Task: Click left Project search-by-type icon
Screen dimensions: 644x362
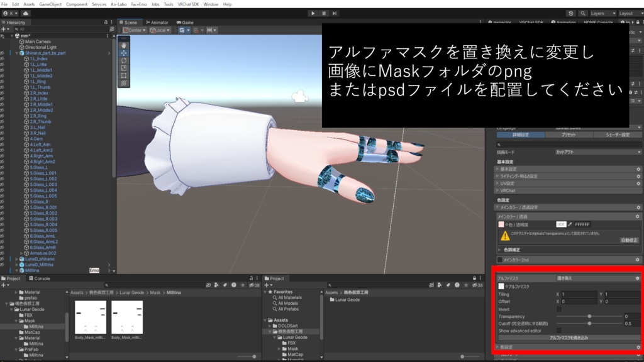Action: coord(216,285)
